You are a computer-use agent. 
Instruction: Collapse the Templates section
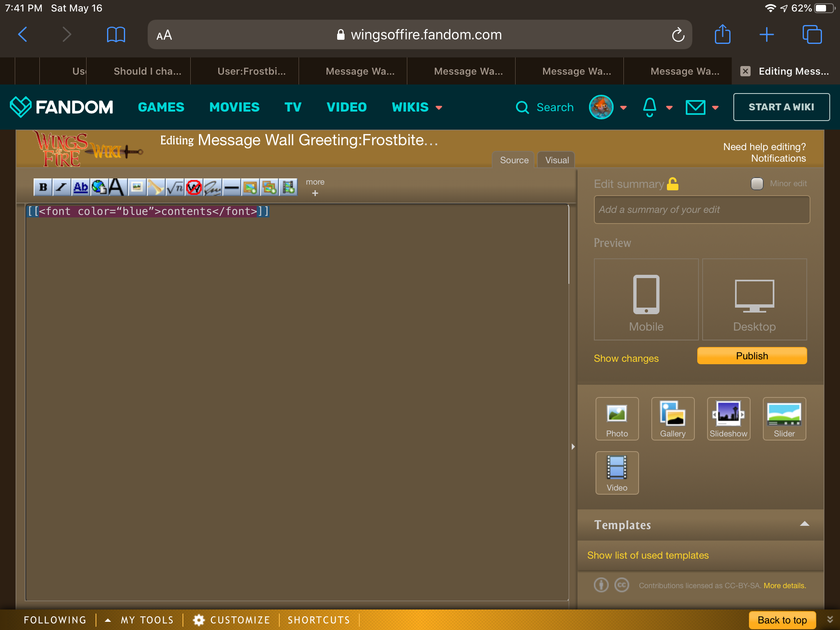pos(804,524)
